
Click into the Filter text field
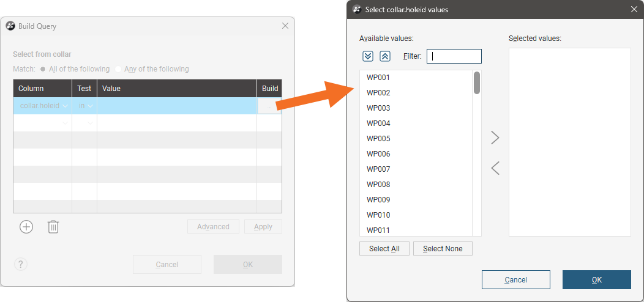click(454, 56)
